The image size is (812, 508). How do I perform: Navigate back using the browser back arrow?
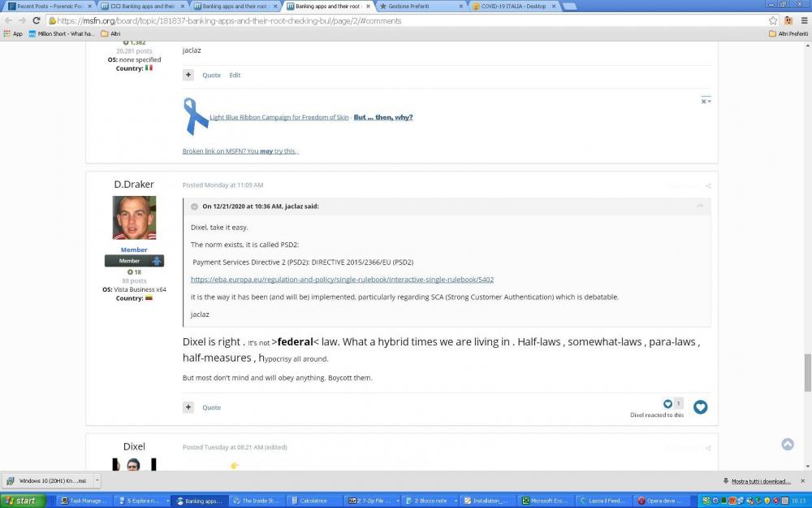[9, 21]
